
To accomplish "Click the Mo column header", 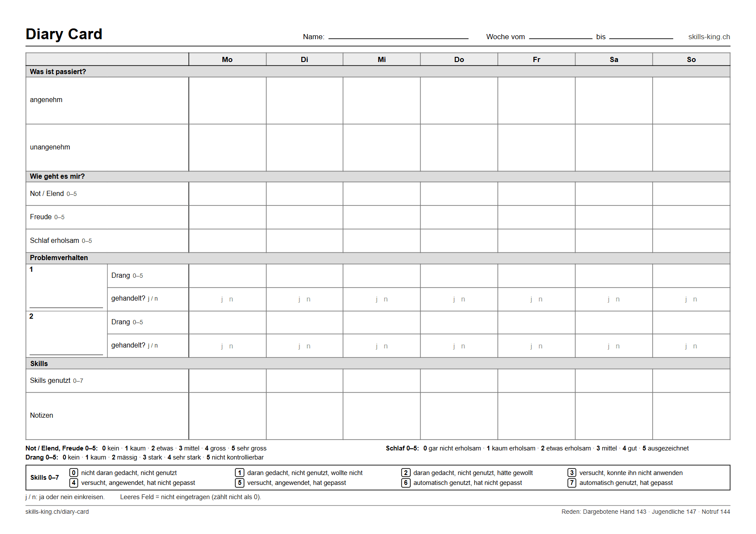I will point(227,59).
